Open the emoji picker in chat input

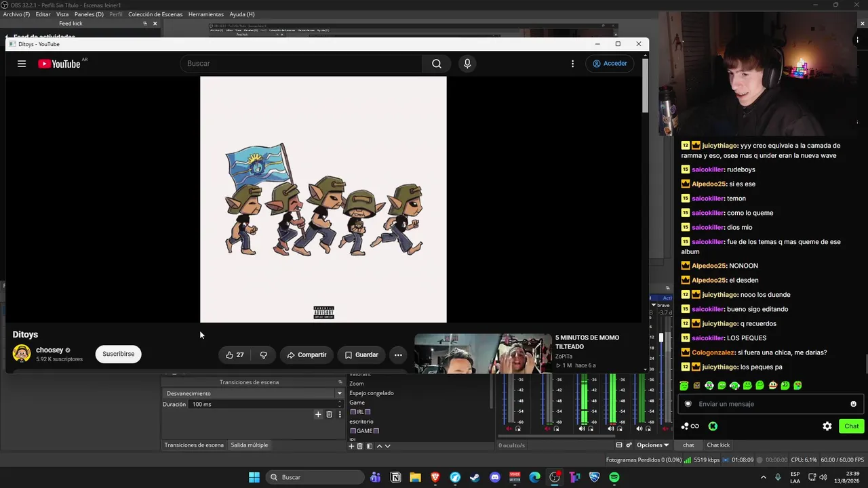pyautogui.click(x=853, y=404)
